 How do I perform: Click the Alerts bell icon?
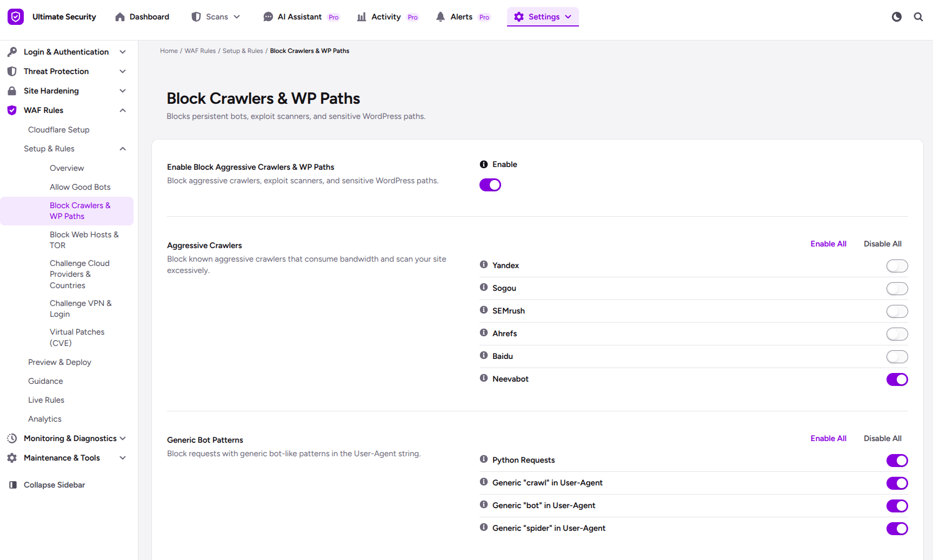[x=441, y=17]
